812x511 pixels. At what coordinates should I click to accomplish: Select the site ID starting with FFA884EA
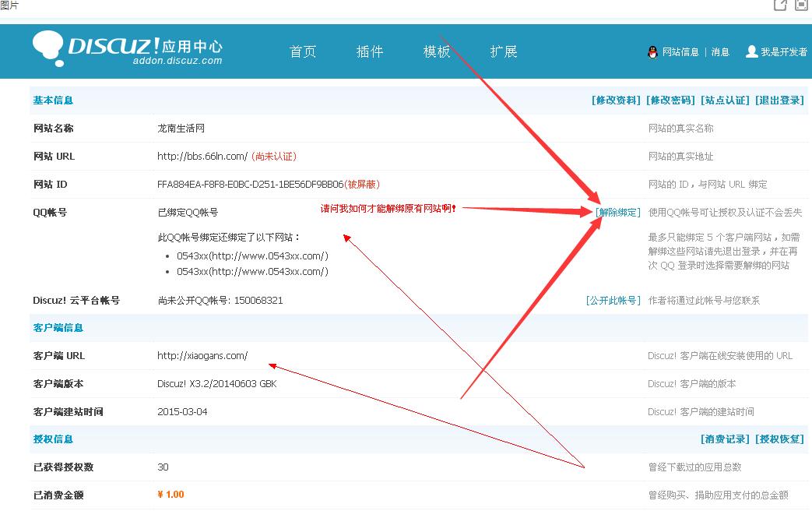tap(251, 185)
